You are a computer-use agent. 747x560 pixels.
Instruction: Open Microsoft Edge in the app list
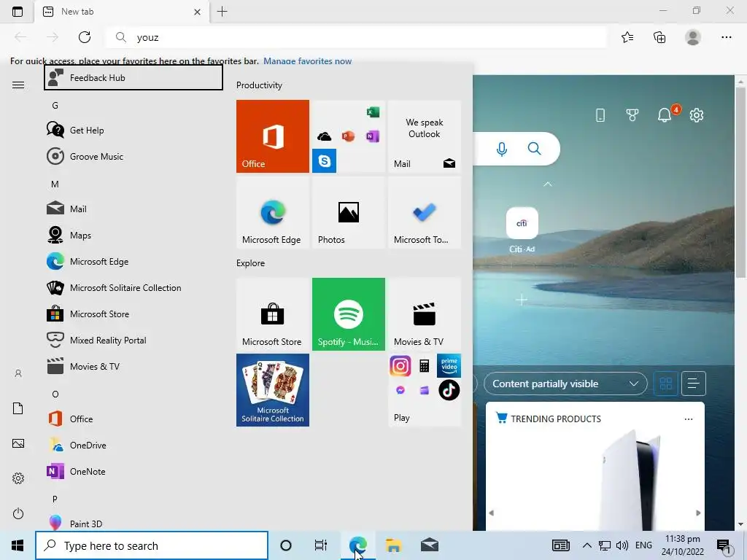click(133, 262)
